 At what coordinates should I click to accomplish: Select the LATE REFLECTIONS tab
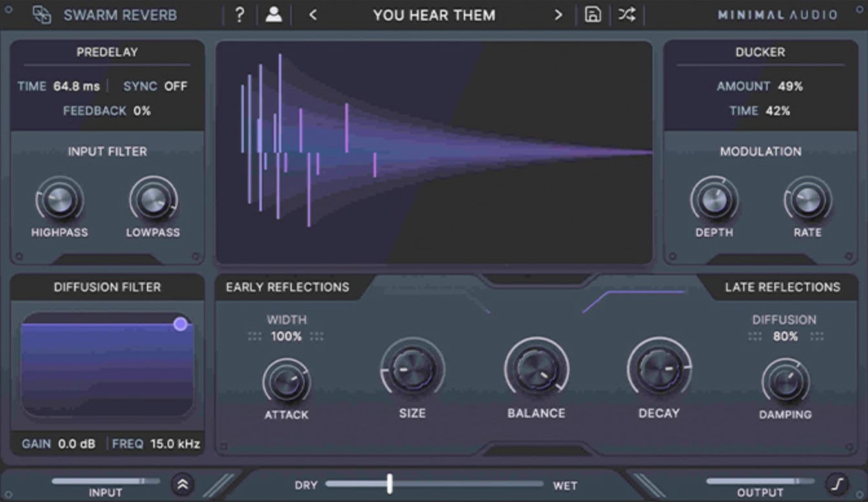click(782, 287)
